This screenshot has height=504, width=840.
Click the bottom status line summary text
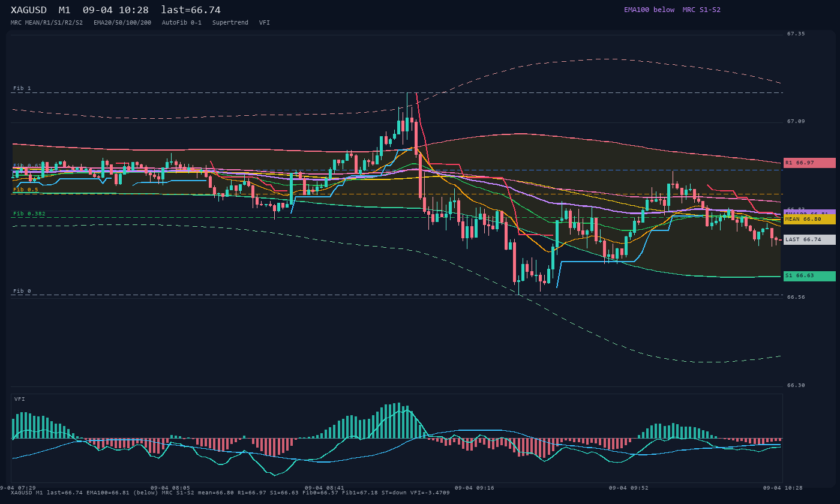pyautogui.click(x=230, y=493)
